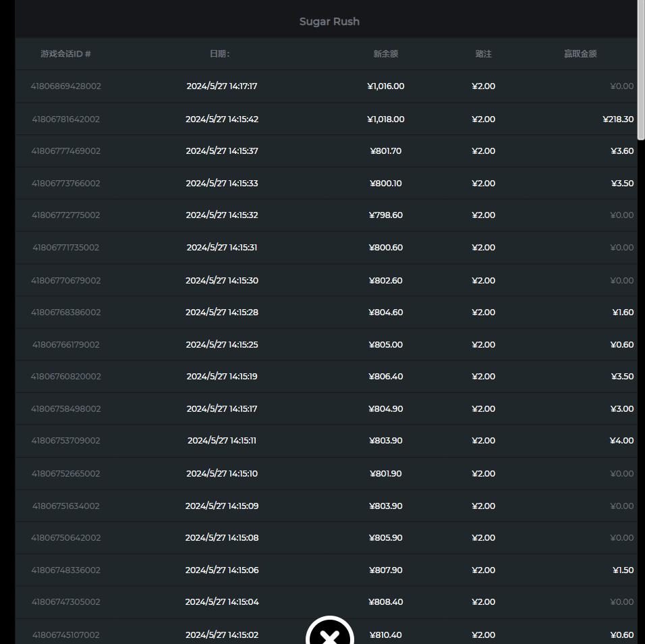Click the ¥805.00 new balance
This screenshot has width=645, height=644.
(386, 344)
